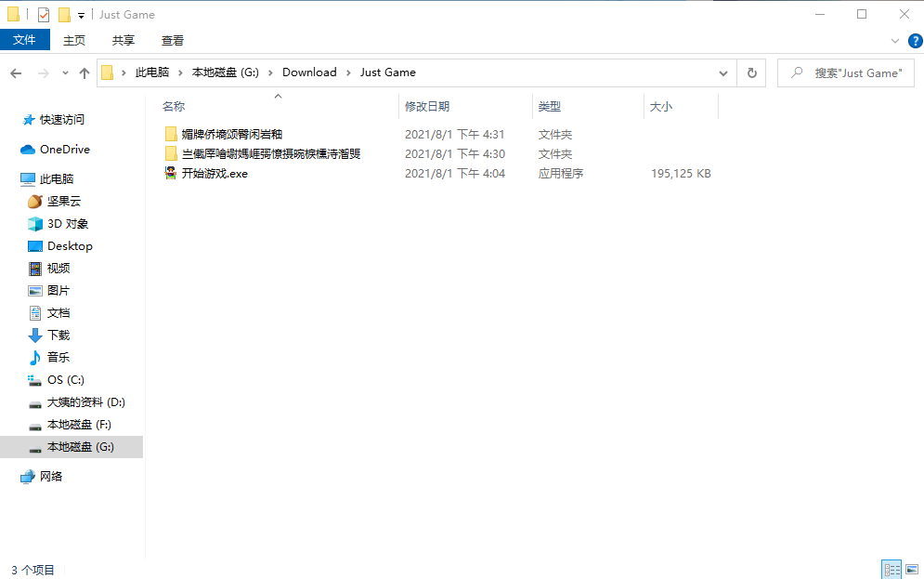This screenshot has width=924, height=579.
Task: Open 坚果云 in the navigation pane
Action: point(64,201)
